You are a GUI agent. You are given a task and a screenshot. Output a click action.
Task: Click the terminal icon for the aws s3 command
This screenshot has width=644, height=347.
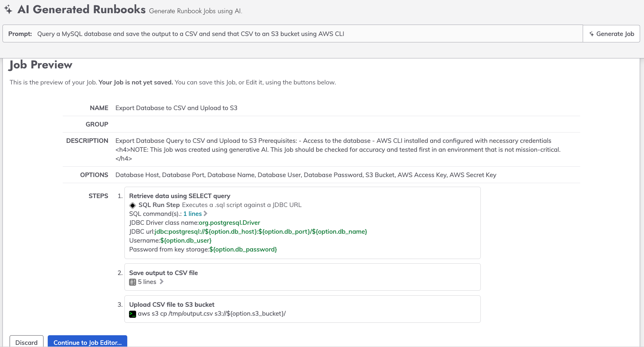pyautogui.click(x=133, y=314)
